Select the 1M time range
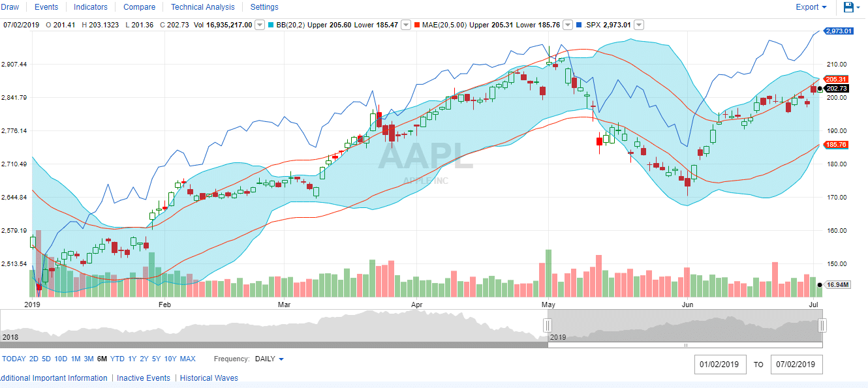 [x=76, y=359]
